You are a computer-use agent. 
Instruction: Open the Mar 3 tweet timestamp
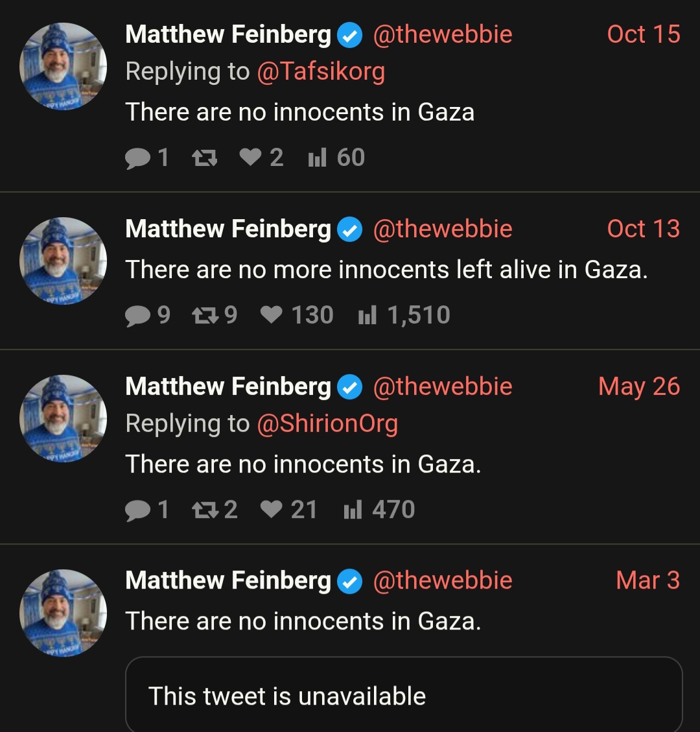point(647,580)
